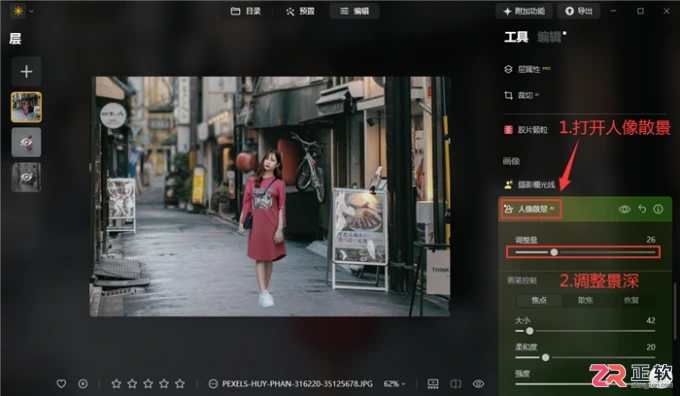This screenshot has height=396, width=680.
Task: Open the Luminar sun logo menu
Action: (x=18, y=11)
